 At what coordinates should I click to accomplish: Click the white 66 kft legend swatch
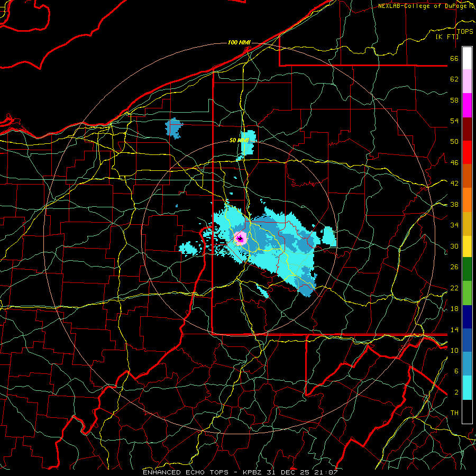click(467, 58)
